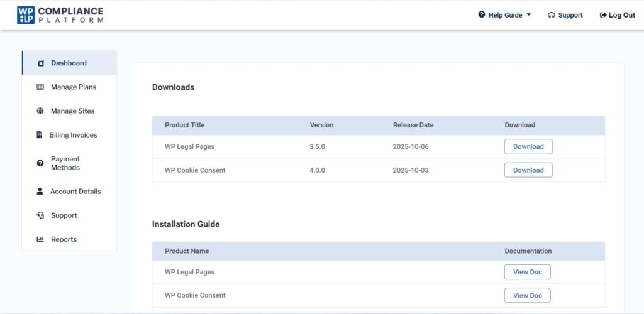The height and width of the screenshot is (314, 644).
Task: Click WP Cookie Consent in Downloads table
Action: pos(195,170)
